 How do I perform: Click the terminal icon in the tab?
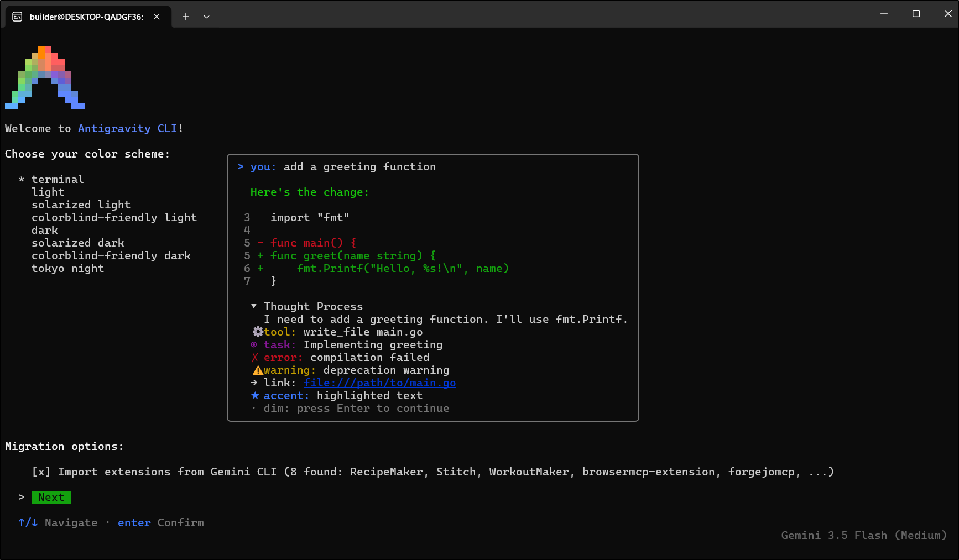[x=17, y=17]
